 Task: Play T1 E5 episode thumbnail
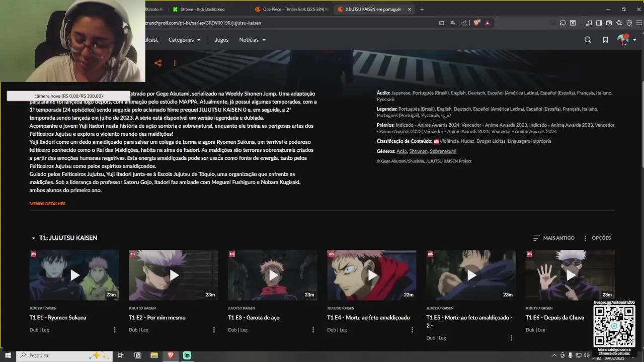(470, 275)
